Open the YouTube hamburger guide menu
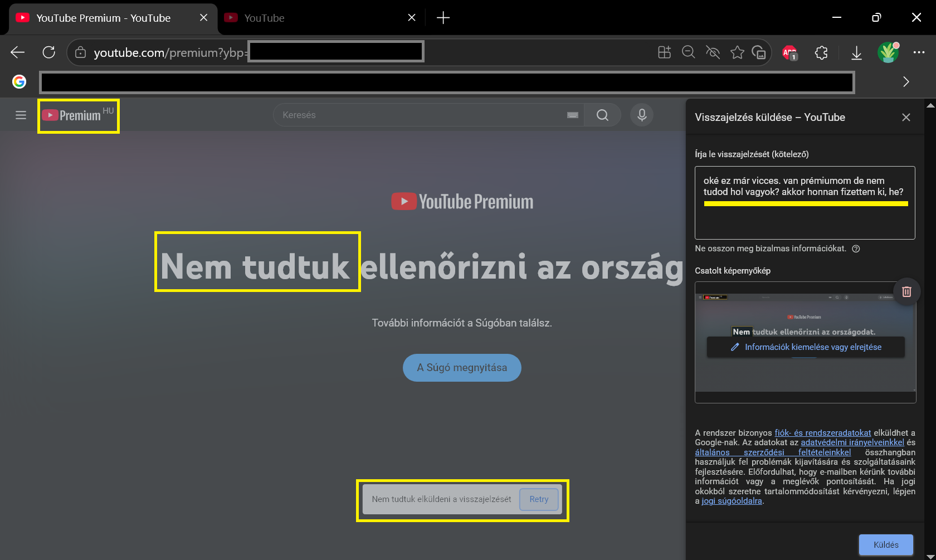This screenshot has height=560, width=936. pyautogui.click(x=21, y=115)
